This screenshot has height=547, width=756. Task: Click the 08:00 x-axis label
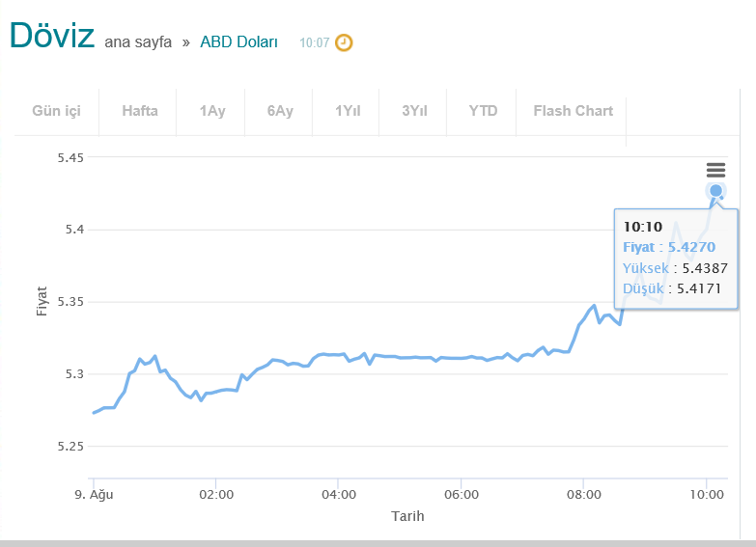coord(584,494)
